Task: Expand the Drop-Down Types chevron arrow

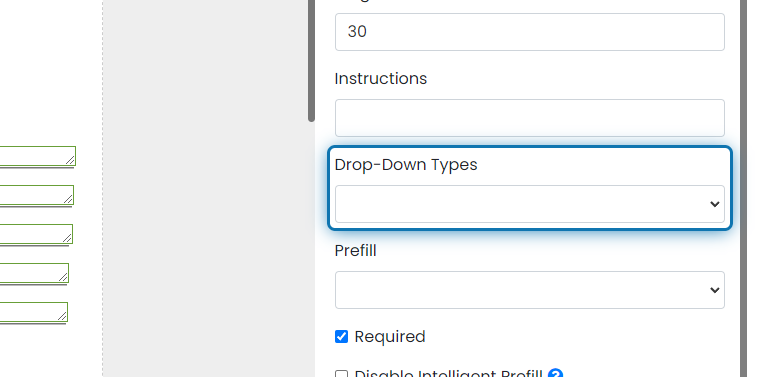Action: click(x=715, y=204)
